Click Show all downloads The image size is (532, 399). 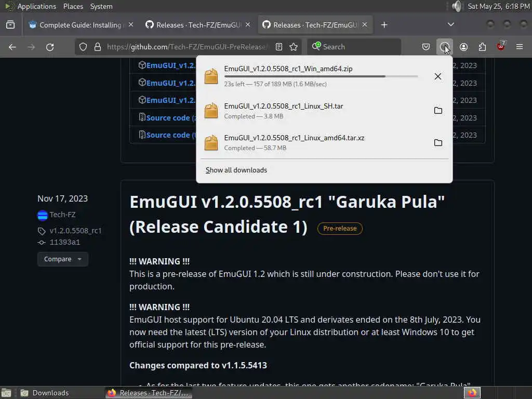(x=236, y=170)
